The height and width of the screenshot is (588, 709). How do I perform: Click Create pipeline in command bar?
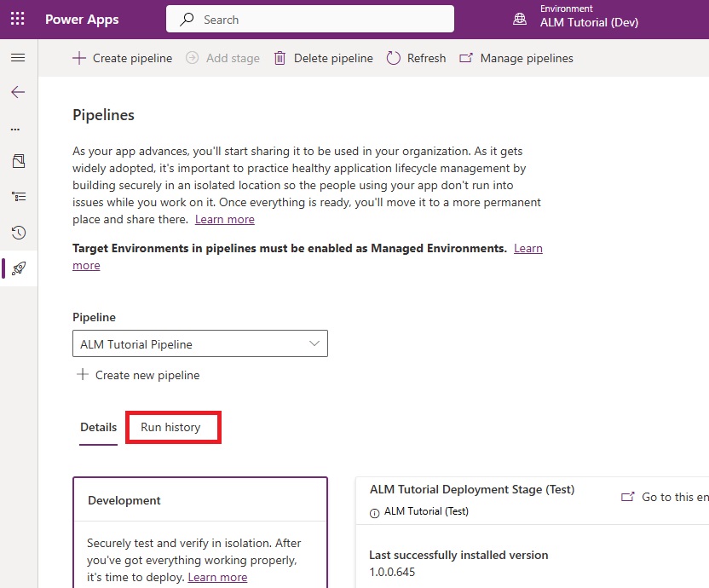coord(123,58)
